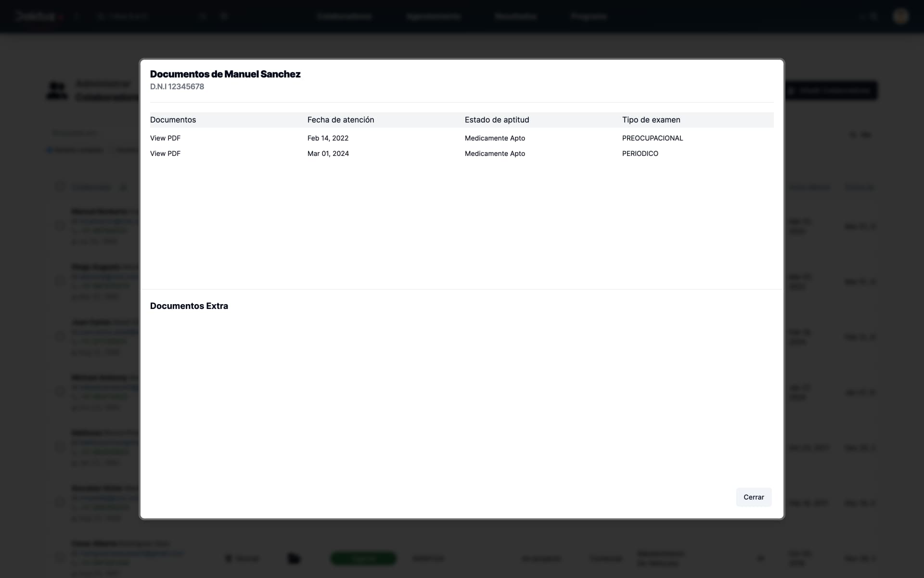The image size is (924, 578).
Task: Click the Fecha de atención column header
Action: click(x=340, y=120)
